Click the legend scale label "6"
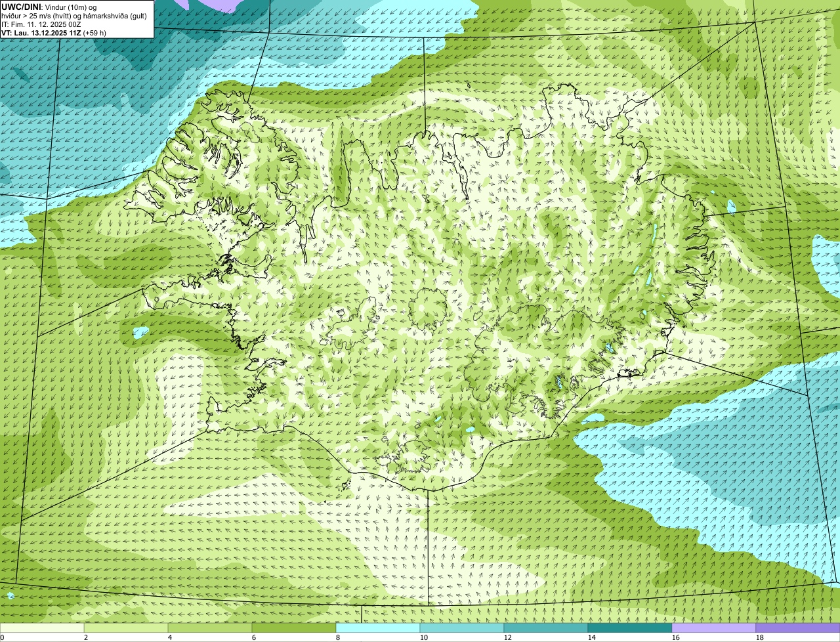Screen dimensions: 840x642 pyautogui.click(x=254, y=637)
